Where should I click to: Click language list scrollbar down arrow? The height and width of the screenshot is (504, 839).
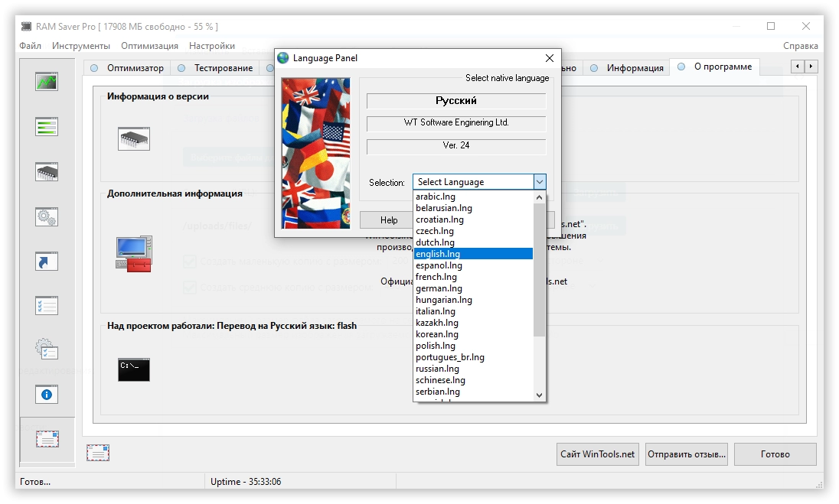(540, 395)
